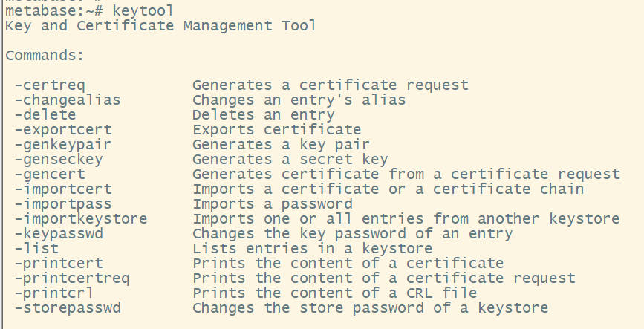Click the -importkeystore command

point(79,219)
